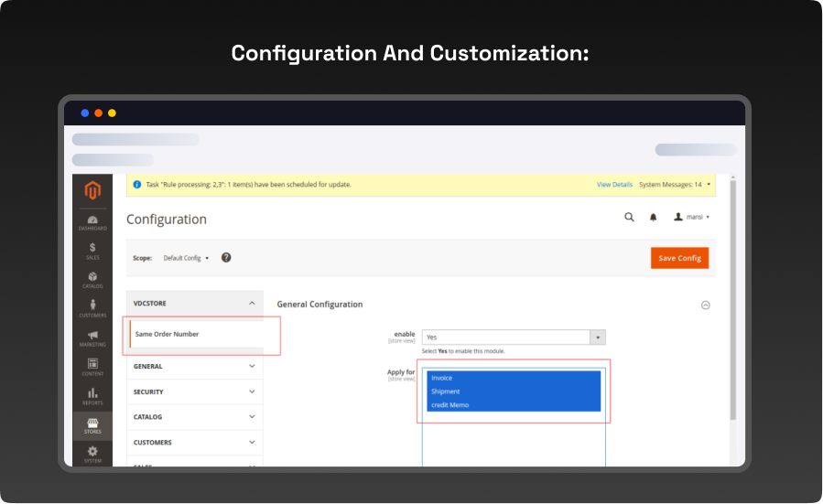Image resolution: width=823 pixels, height=504 pixels.
Task: Click the Save Config button
Action: pos(679,258)
